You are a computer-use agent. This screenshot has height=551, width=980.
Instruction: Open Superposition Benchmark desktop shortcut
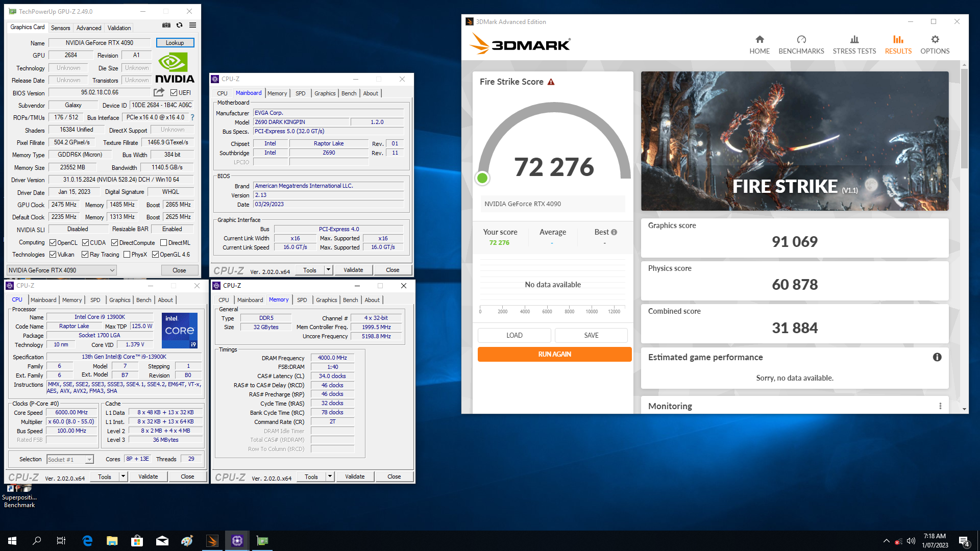[19, 496]
